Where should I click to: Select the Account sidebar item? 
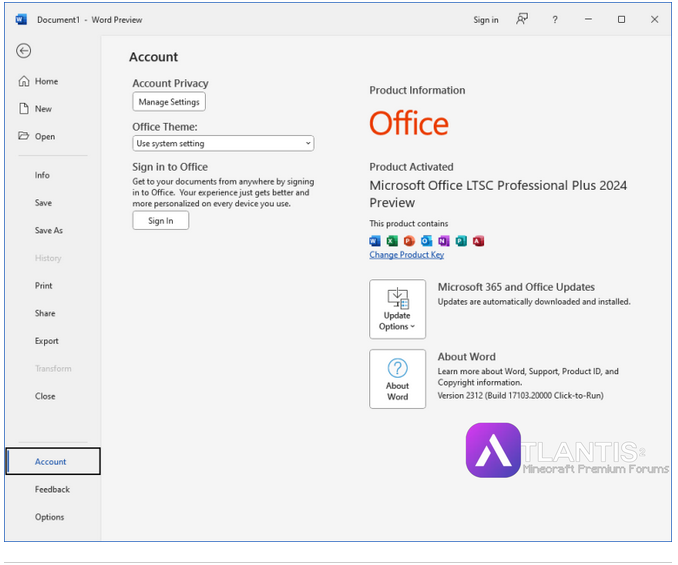point(53,462)
